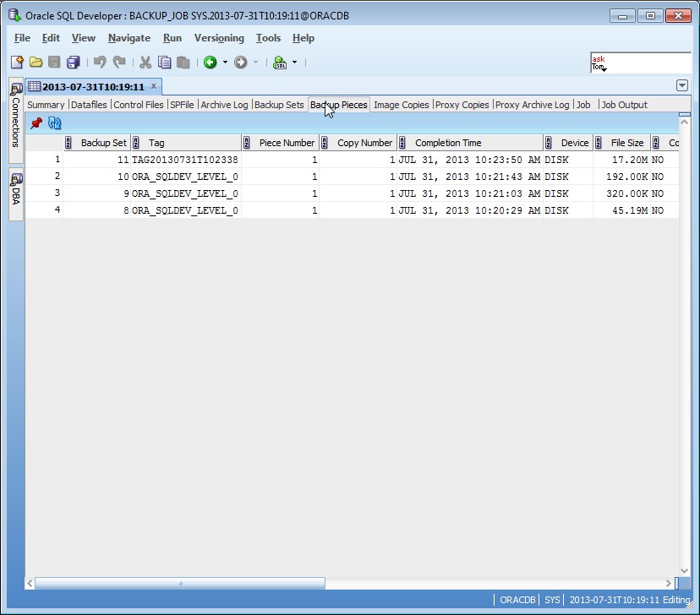Click the Backup Set column sort icon
Image resolution: width=700 pixels, height=615 pixels.
coord(68,143)
